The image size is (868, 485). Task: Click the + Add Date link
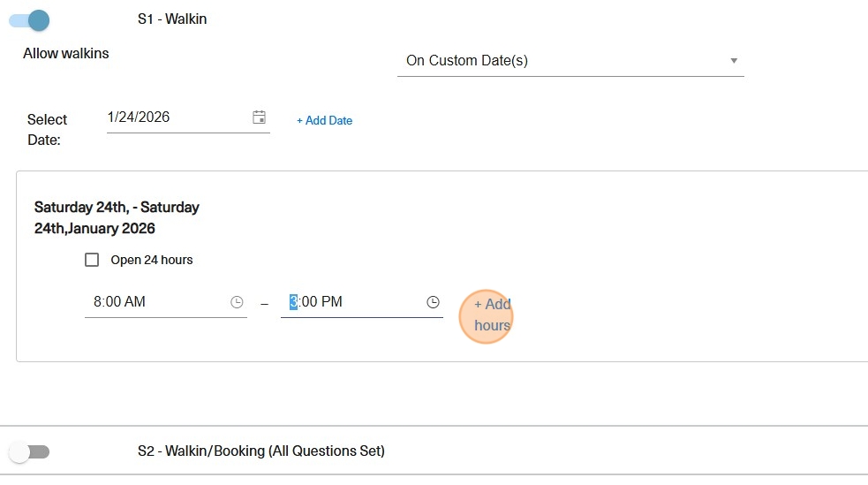point(324,121)
